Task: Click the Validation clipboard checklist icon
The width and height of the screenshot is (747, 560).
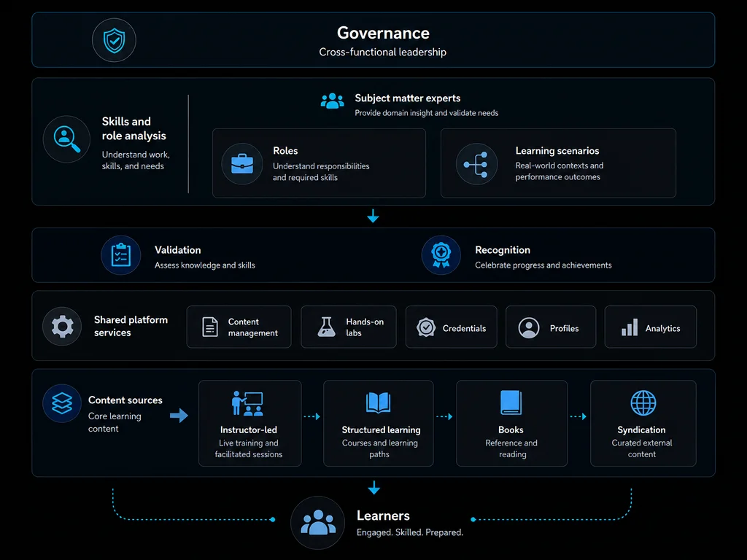Action: click(121, 255)
